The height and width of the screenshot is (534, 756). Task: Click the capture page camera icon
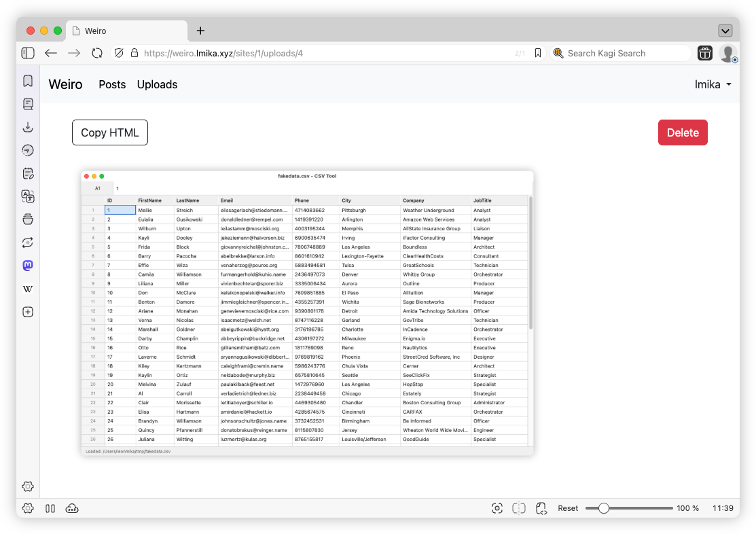497,508
